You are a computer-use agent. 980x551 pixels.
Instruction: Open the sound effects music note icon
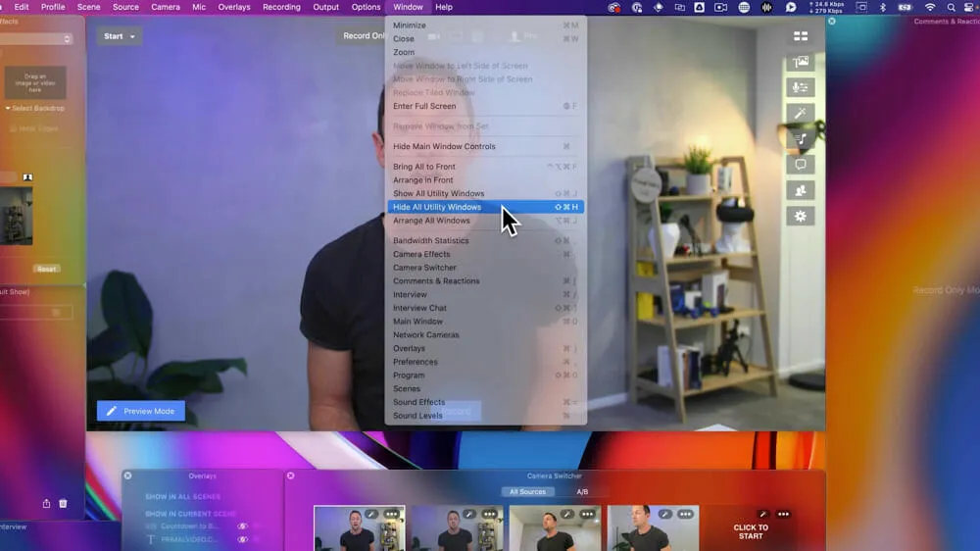point(801,139)
